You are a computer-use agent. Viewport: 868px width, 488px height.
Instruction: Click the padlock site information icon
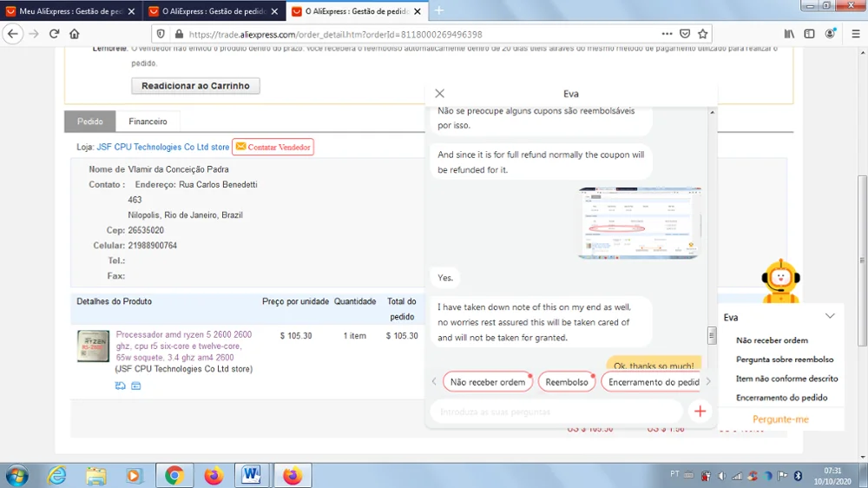click(178, 34)
